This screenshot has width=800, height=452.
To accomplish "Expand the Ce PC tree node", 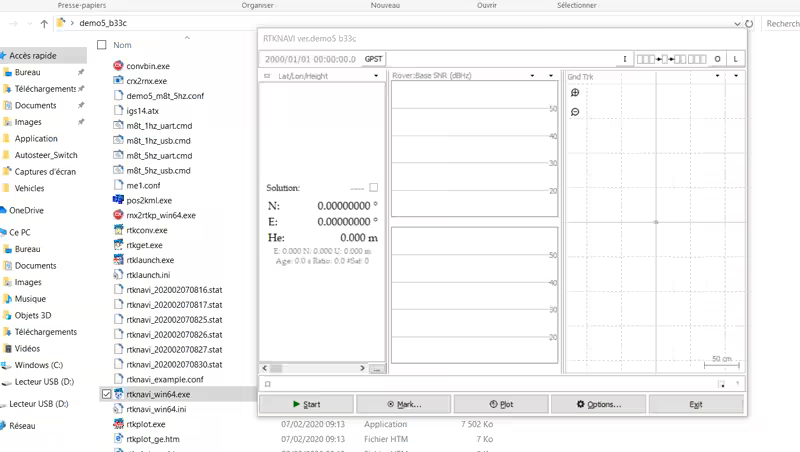I will coord(4,232).
